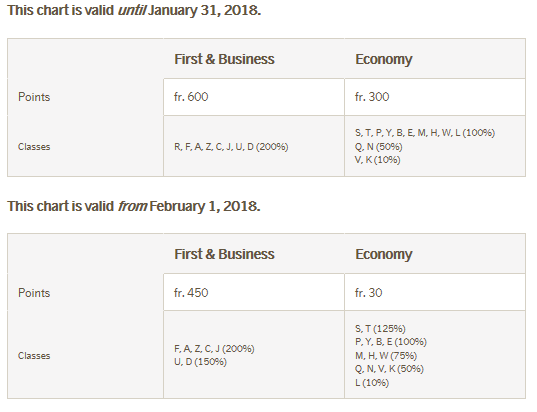Screen dimensions: 537x412
Task: Click L (10%) line in bottom table
Action: (x=372, y=383)
